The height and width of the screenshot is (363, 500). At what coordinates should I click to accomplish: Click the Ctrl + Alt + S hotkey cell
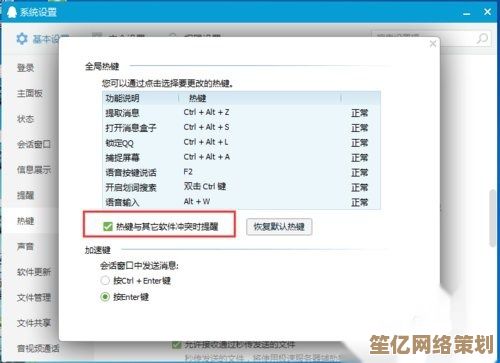coord(206,127)
